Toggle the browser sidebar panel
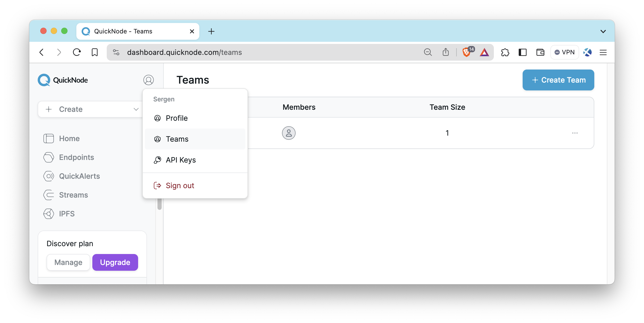The height and width of the screenshot is (323, 644). click(523, 52)
